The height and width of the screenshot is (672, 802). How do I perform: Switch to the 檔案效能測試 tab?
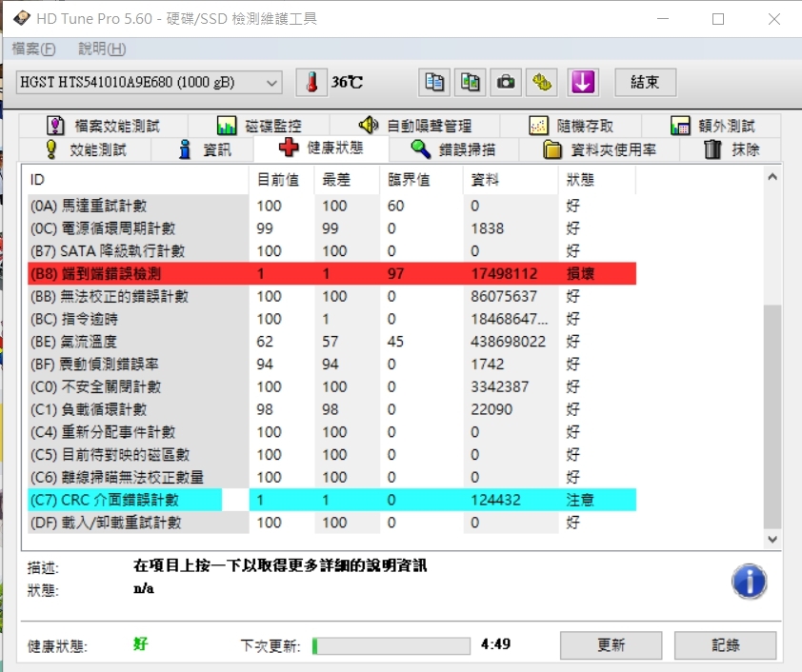[103, 126]
